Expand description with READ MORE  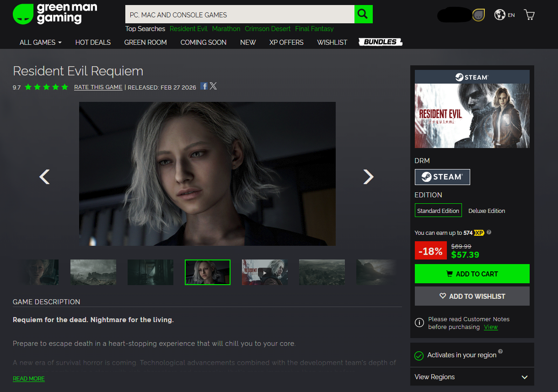(x=29, y=379)
